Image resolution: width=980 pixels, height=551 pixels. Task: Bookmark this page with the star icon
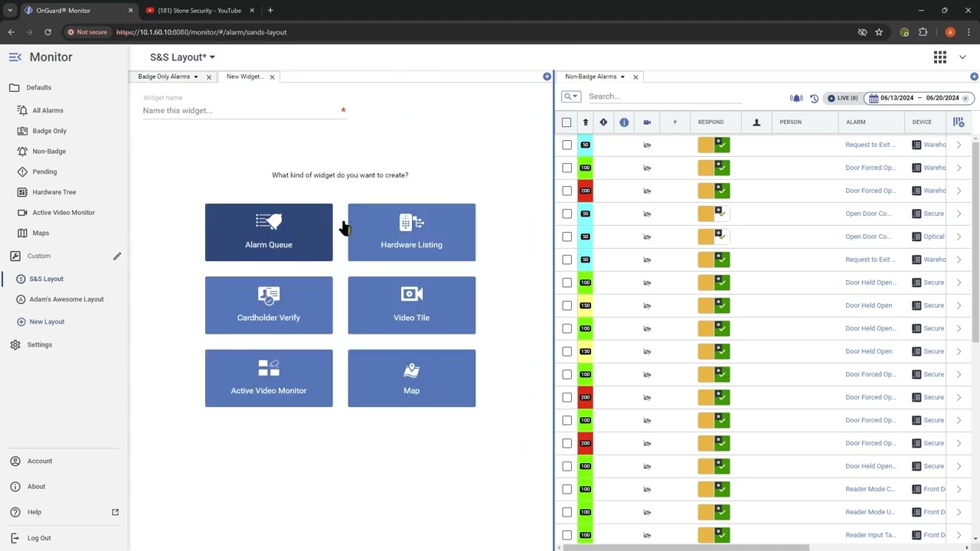[x=879, y=32]
